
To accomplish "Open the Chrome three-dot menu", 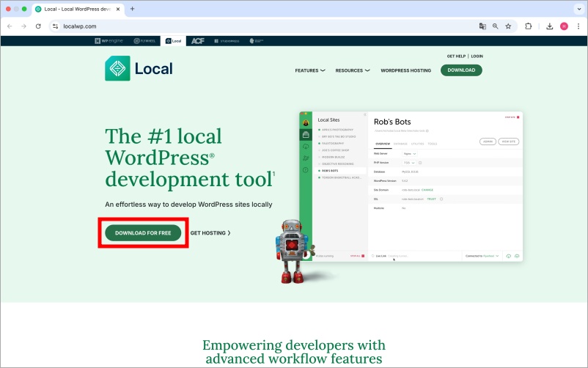I will tap(578, 26).
